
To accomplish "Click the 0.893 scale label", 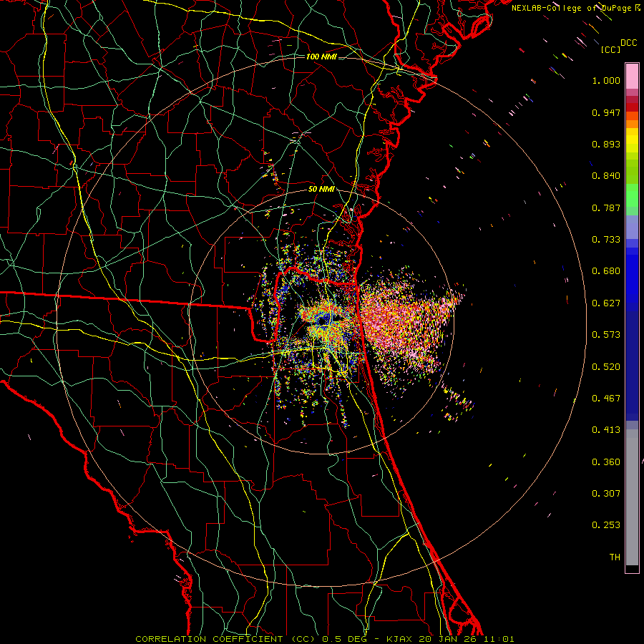I will (606, 144).
